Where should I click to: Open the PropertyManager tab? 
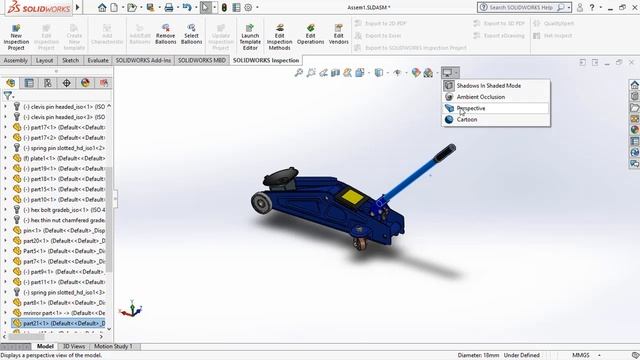[x=29, y=83]
